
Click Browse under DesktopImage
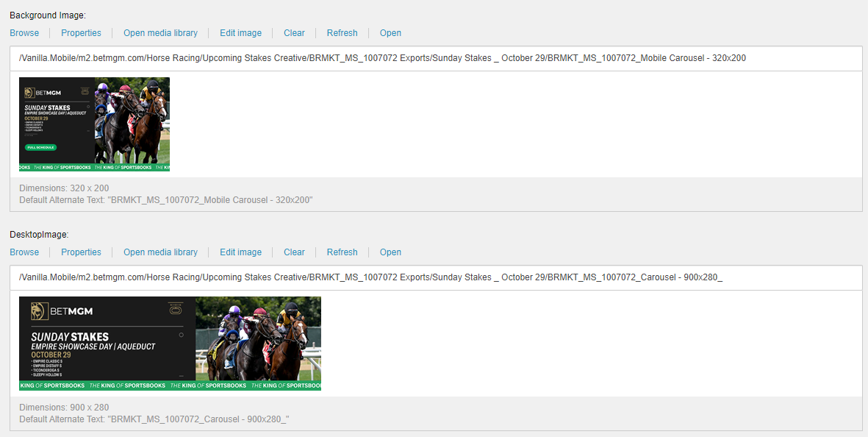coord(24,252)
